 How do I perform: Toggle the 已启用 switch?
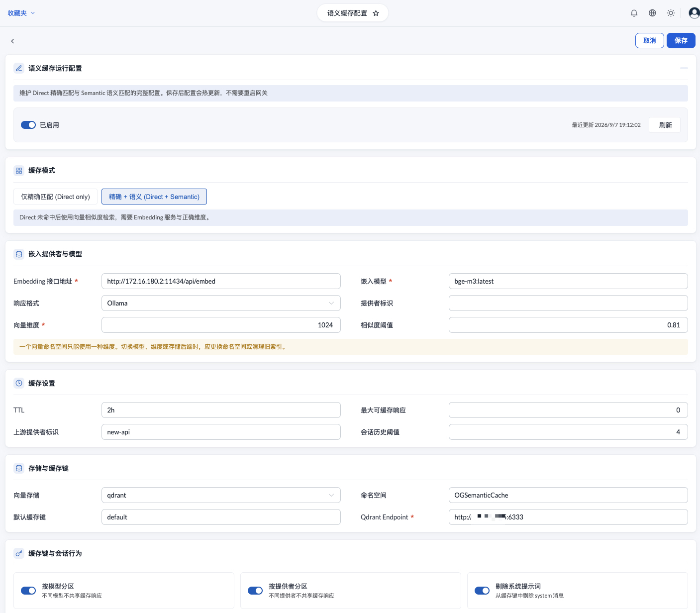coord(28,125)
